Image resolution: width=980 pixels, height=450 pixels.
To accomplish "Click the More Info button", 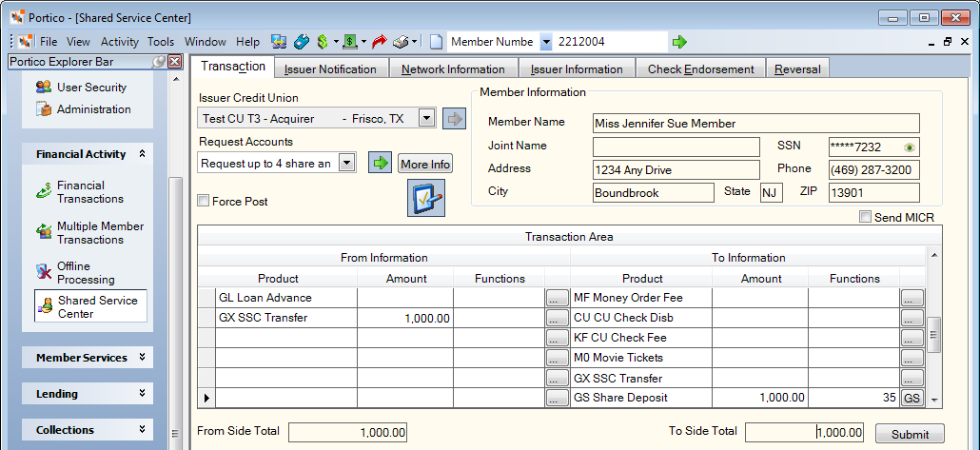I will (425, 164).
